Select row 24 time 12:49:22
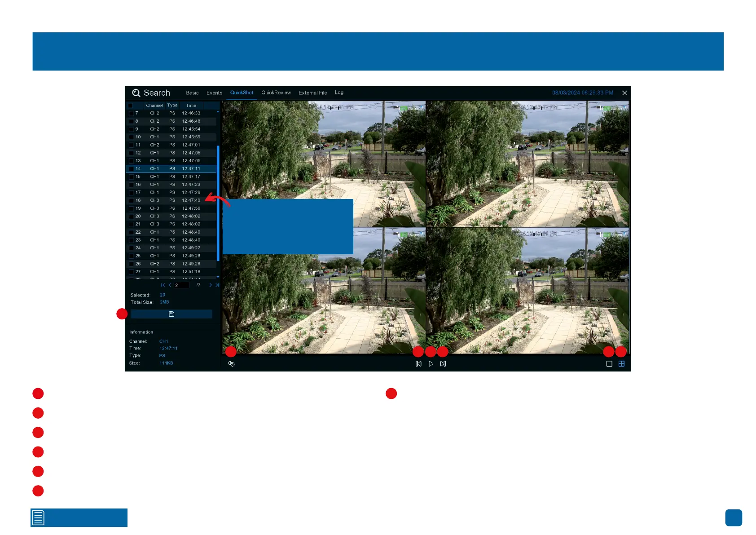This screenshot has width=756, height=535. click(191, 248)
